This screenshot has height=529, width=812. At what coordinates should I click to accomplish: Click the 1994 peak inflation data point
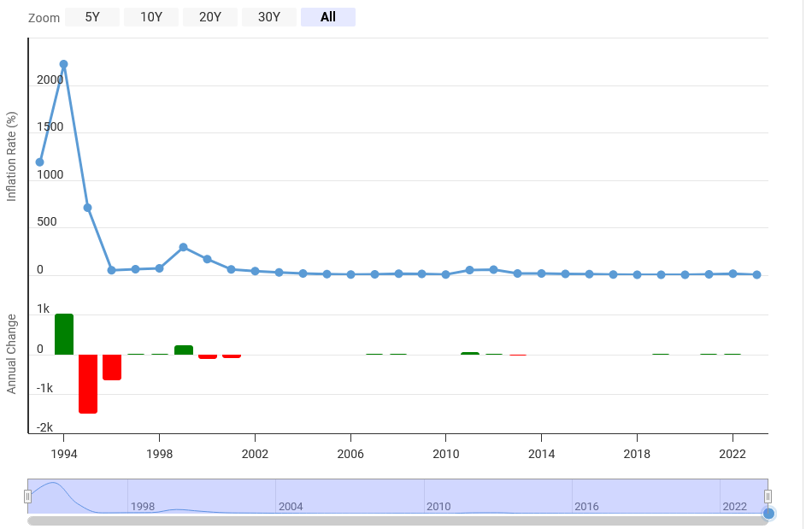click(x=63, y=64)
